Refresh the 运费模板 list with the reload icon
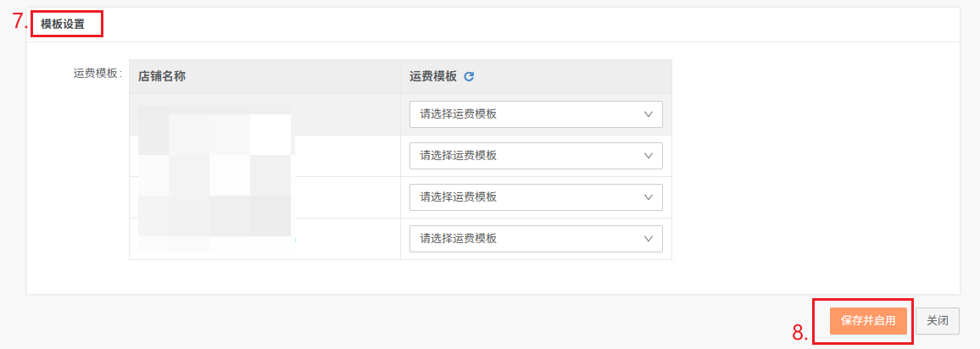Viewport: 980px width, 349px height. pos(470,77)
